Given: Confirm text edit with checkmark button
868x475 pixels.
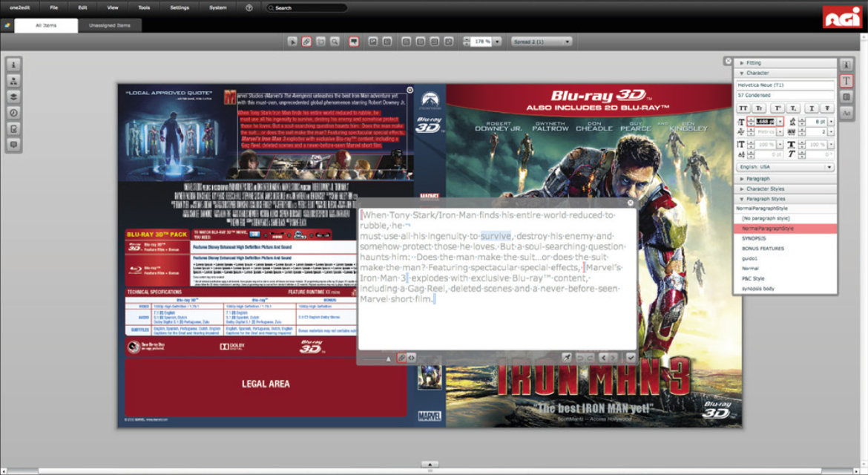Looking at the screenshot, I should click(631, 358).
